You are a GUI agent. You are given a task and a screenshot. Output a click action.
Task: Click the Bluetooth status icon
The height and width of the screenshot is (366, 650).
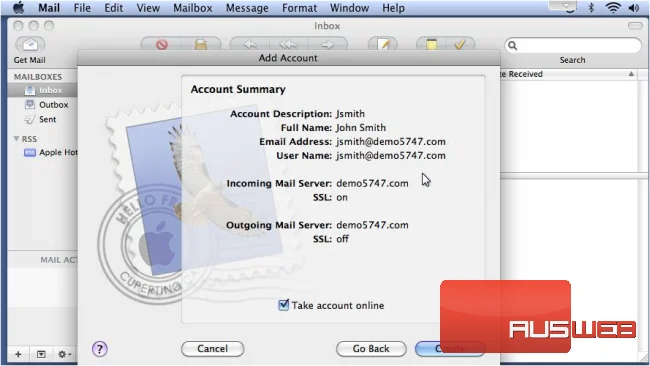pyautogui.click(x=592, y=7)
